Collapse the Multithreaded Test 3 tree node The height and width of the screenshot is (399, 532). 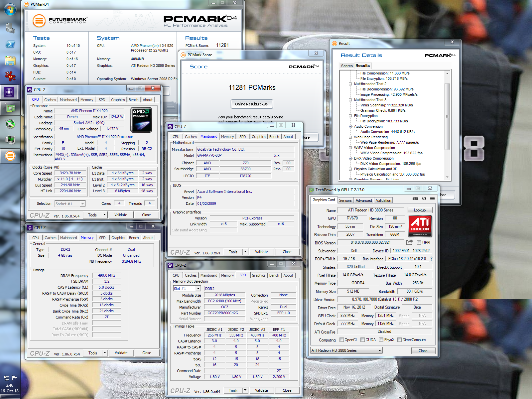(350, 100)
